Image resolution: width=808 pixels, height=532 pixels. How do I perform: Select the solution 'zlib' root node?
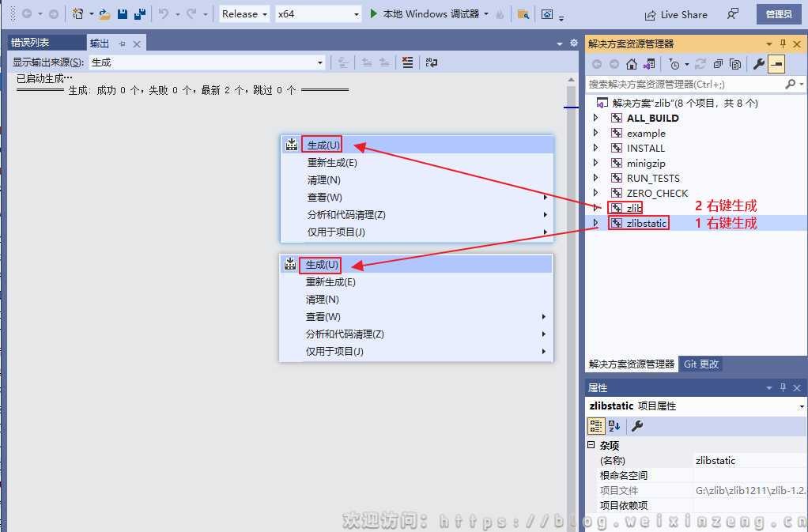tap(685, 103)
